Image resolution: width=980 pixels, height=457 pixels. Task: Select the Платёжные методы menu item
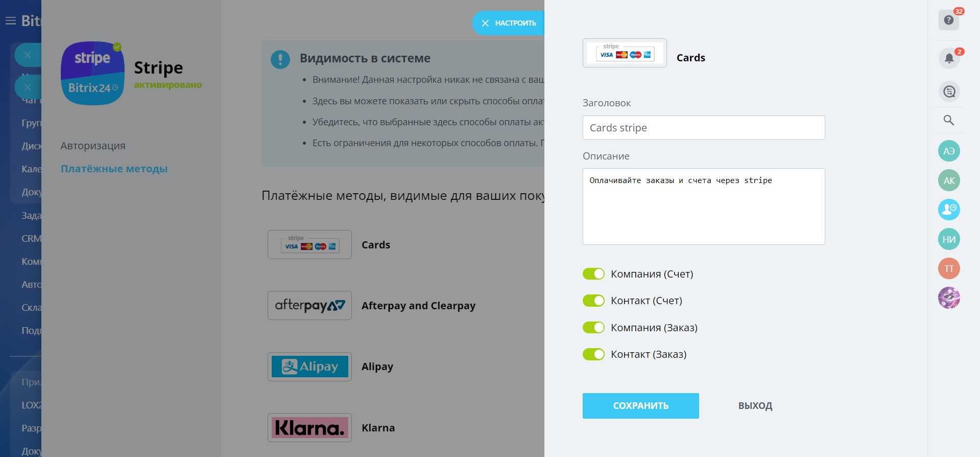pos(114,169)
